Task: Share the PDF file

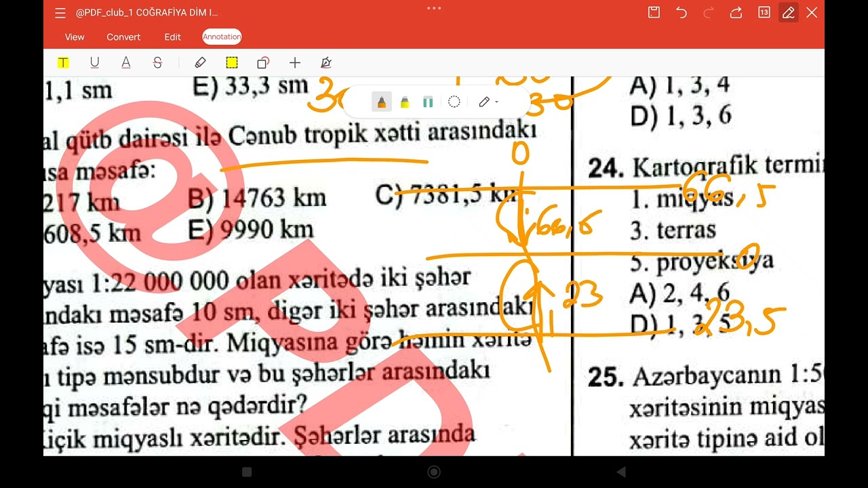Action: click(736, 12)
